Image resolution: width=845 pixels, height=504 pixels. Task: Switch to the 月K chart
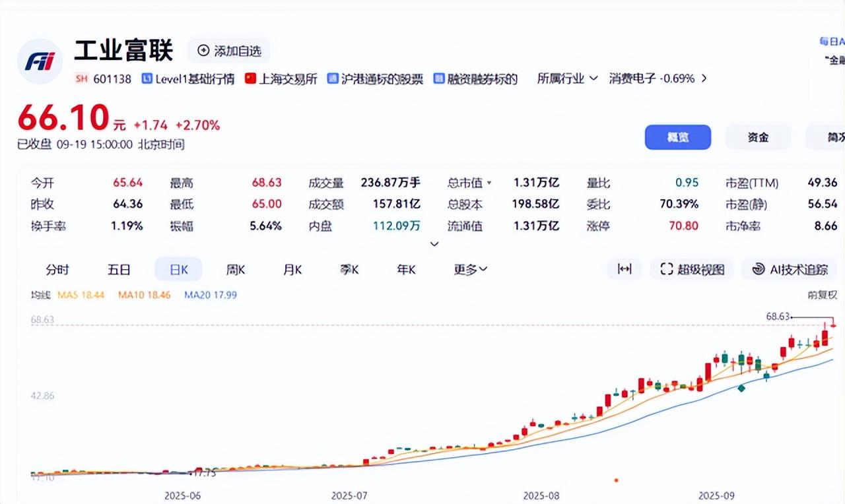click(x=292, y=269)
